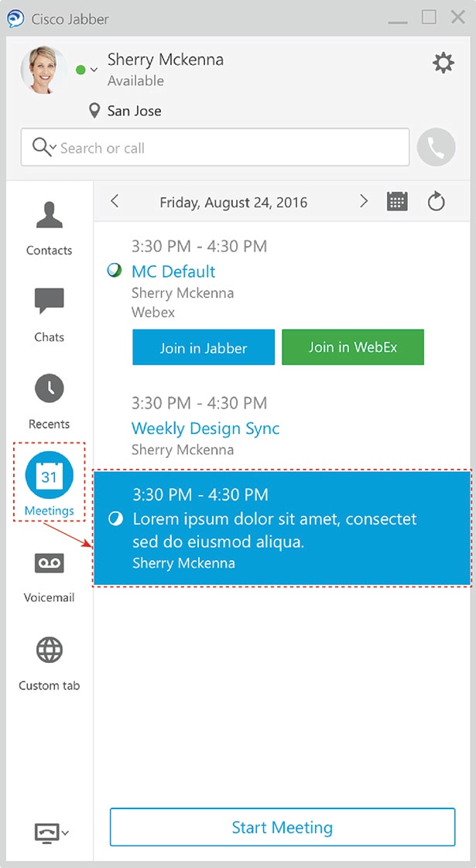
Task: Expand the availability status dropdown
Action: click(94, 70)
